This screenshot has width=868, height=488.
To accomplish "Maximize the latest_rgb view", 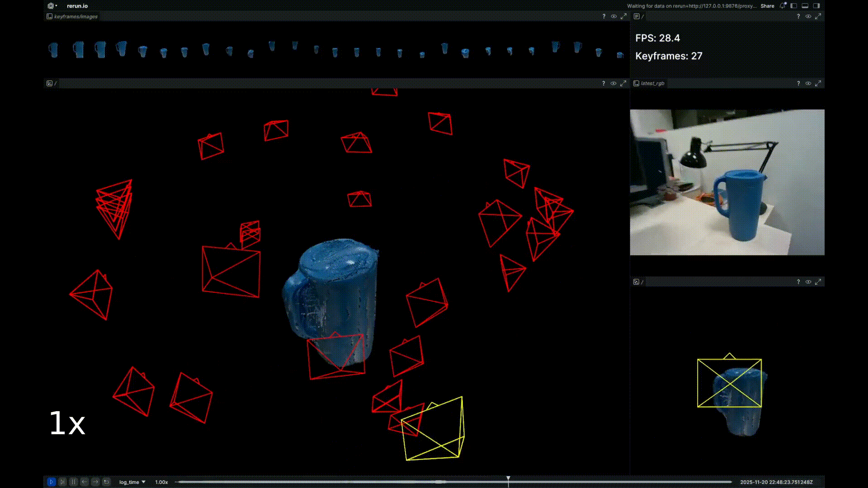I will click(x=818, y=83).
